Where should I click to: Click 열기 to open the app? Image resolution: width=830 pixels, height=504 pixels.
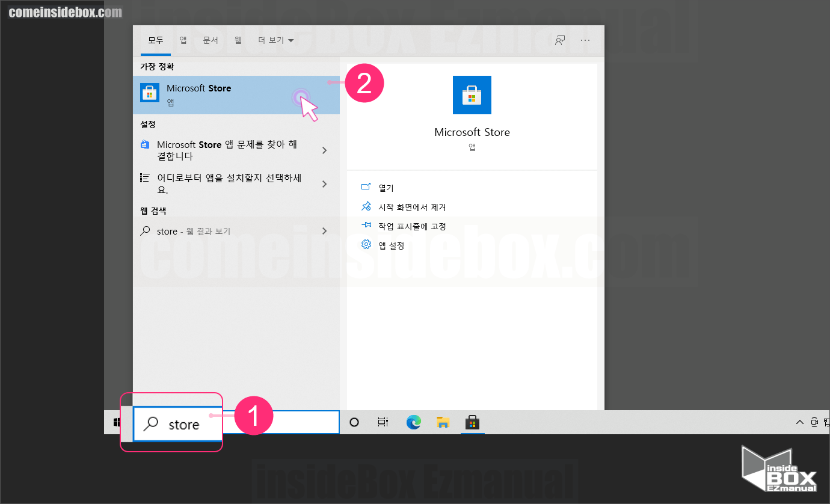point(386,188)
